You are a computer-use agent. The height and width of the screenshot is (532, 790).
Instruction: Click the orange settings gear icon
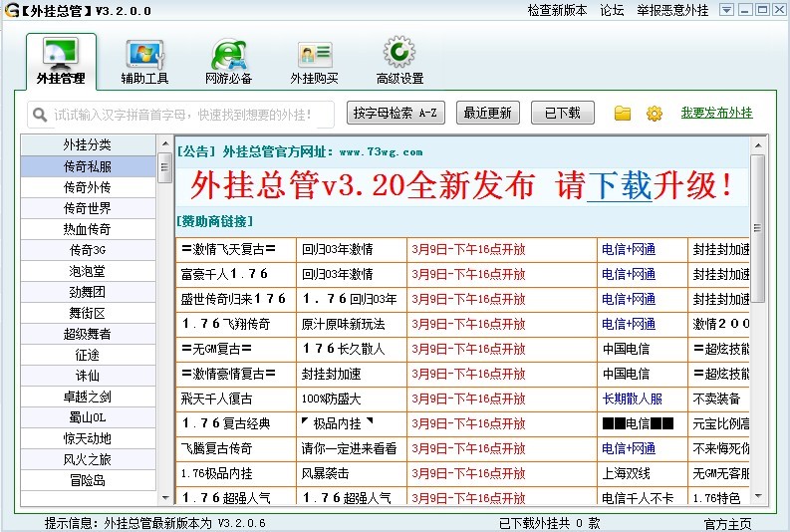click(x=655, y=114)
